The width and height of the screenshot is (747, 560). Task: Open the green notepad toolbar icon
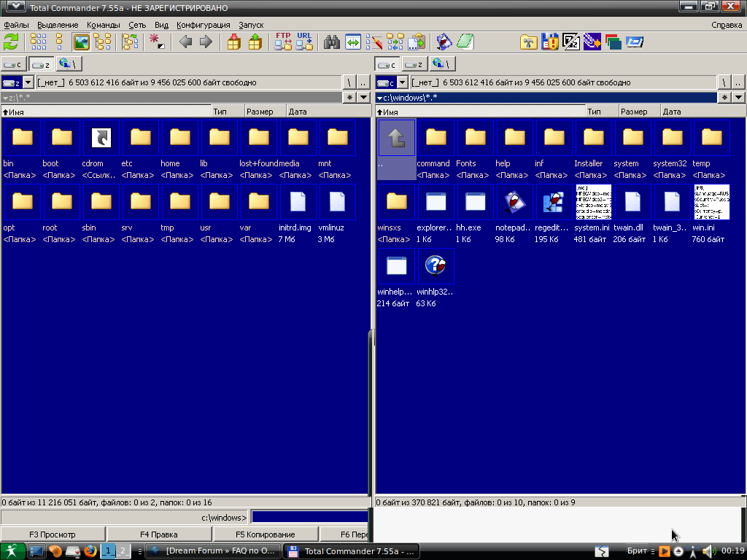tap(465, 42)
